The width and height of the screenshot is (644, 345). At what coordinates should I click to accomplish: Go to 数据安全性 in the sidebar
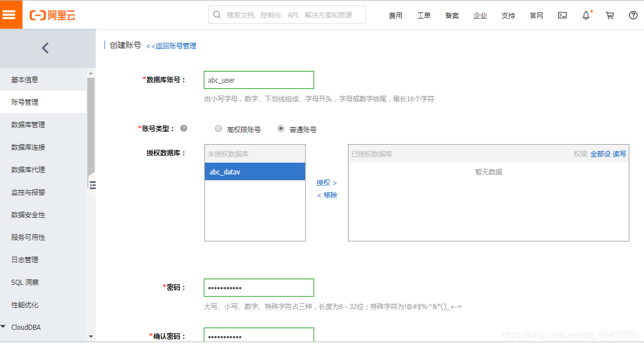pos(43,215)
